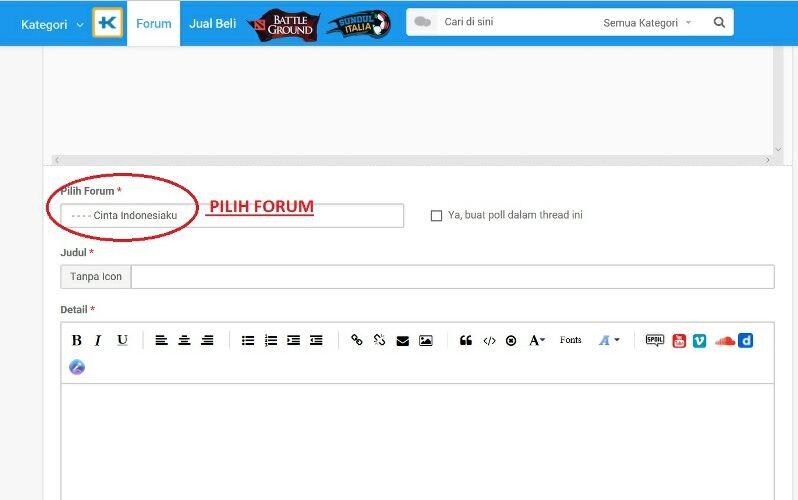Align text to the right
Screen dimensions: 798x500
pyautogui.click(x=207, y=340)
